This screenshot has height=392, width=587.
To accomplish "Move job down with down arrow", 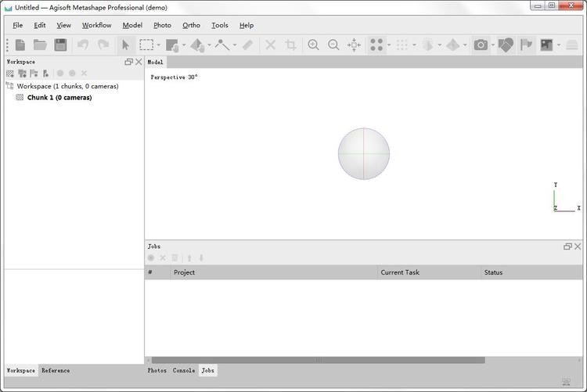I will (201, 257).
